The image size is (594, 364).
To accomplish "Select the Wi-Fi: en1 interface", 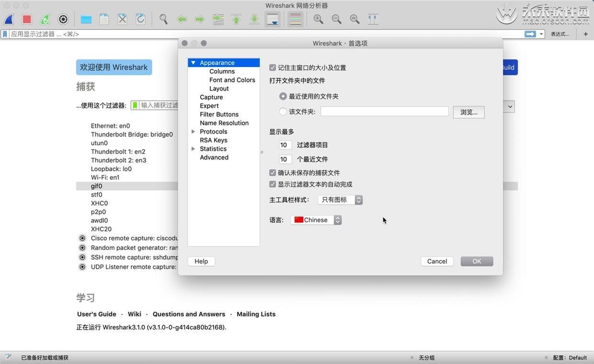I will [x=105, y=177].
